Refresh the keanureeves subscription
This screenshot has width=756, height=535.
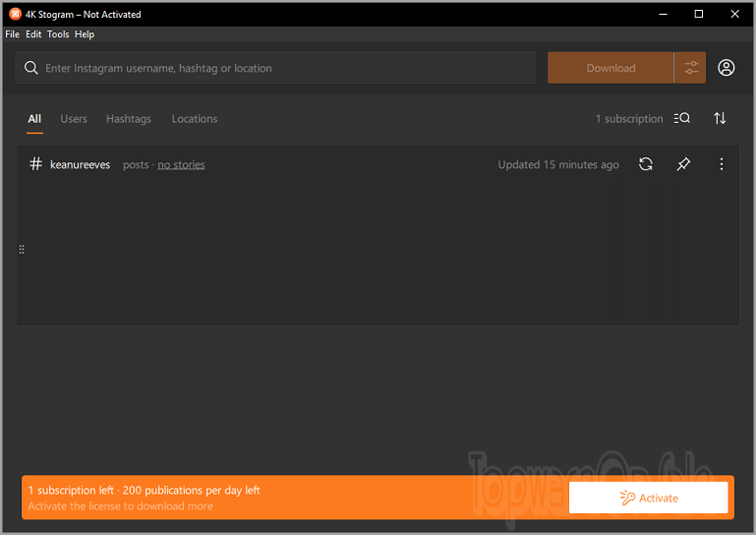pyautogui.click(x=645, y=164)
